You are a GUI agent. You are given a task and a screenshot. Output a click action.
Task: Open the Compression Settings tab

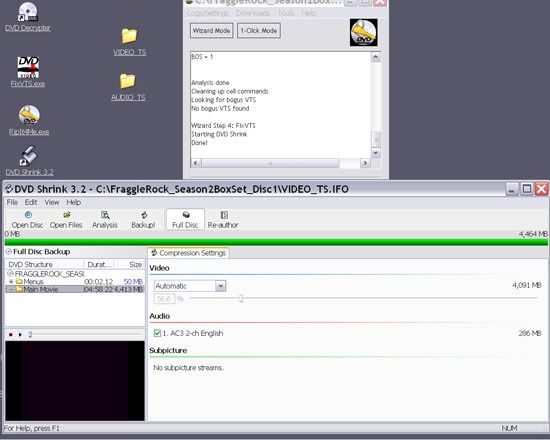tap(188, 253)
